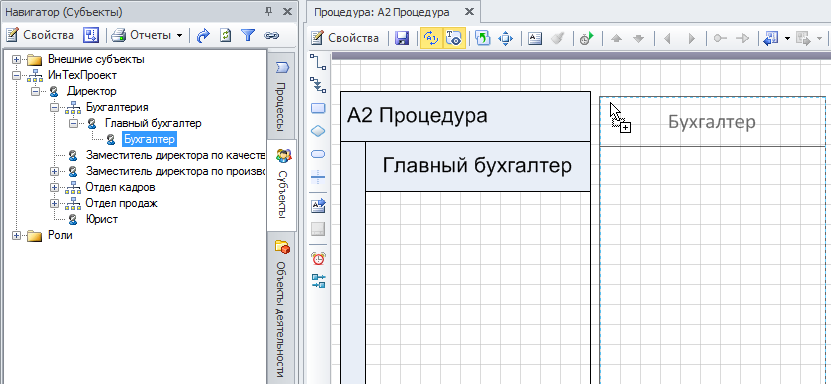
Task: Select Главный бухгалтер in the tree
Action: [x=153, y=123]
